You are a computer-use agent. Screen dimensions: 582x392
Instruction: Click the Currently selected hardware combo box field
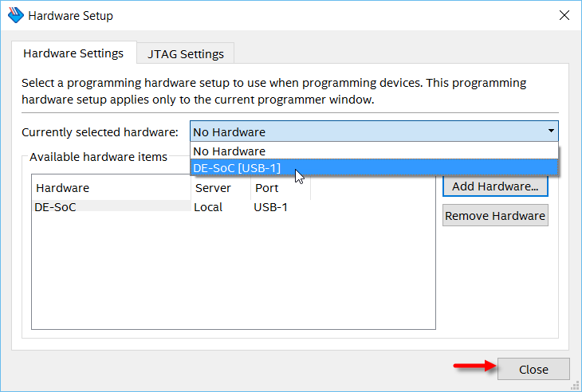367,131
